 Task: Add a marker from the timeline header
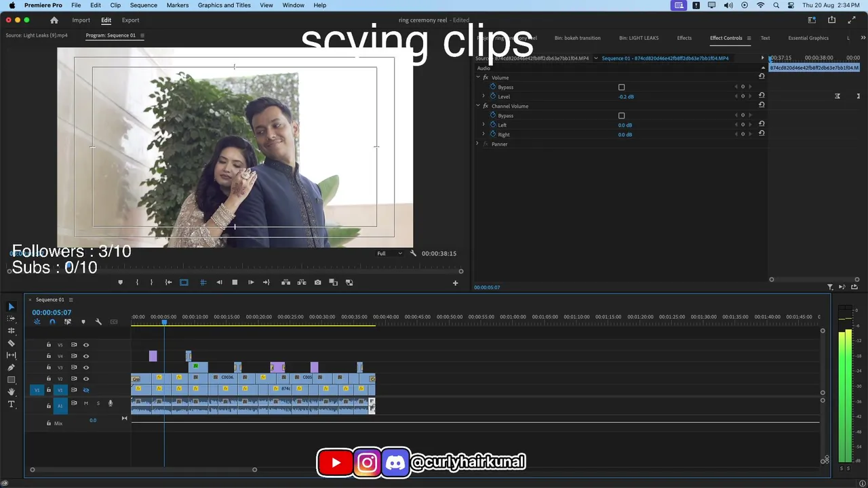pyautogui.click(x=83, y=322)
